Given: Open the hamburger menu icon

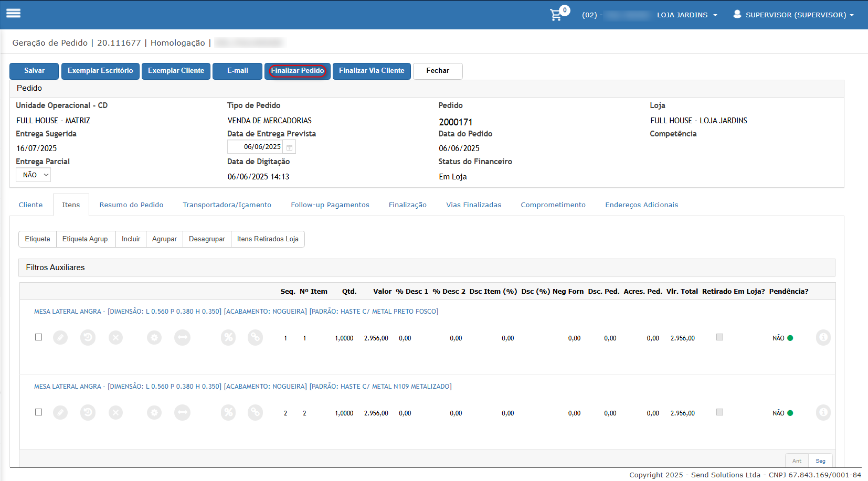Looking at the screenshot, I should (13, 14).
